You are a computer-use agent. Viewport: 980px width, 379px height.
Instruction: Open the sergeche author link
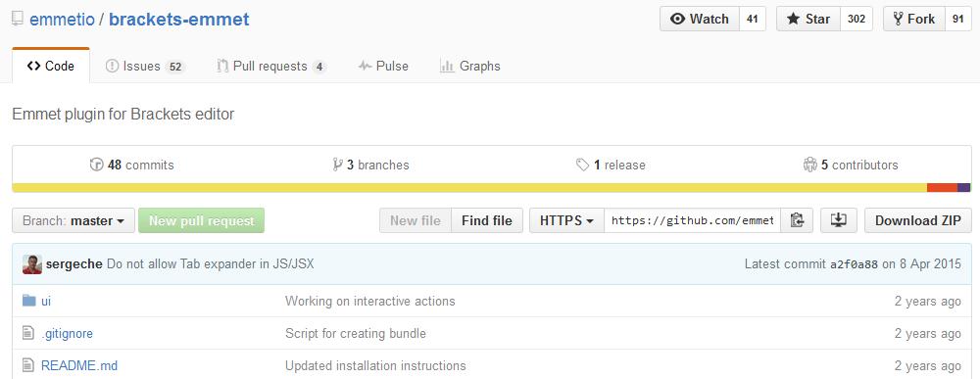73,264
